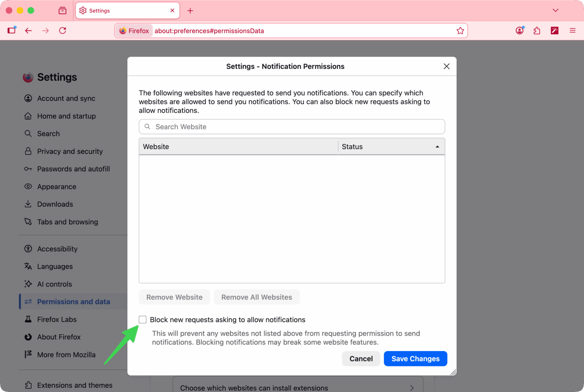Select Permissions and data category
584x392 pixels.
point(73,302)
